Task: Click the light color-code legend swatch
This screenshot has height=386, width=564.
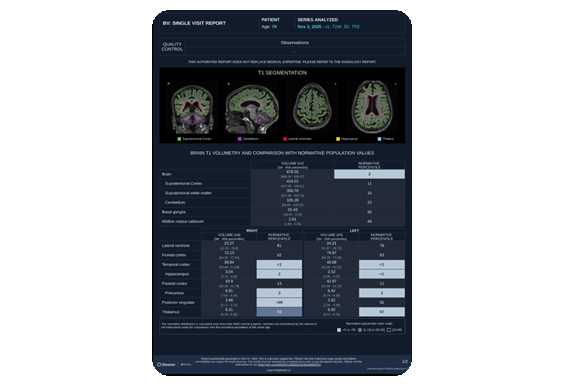Action: click(x=339, y=330)
